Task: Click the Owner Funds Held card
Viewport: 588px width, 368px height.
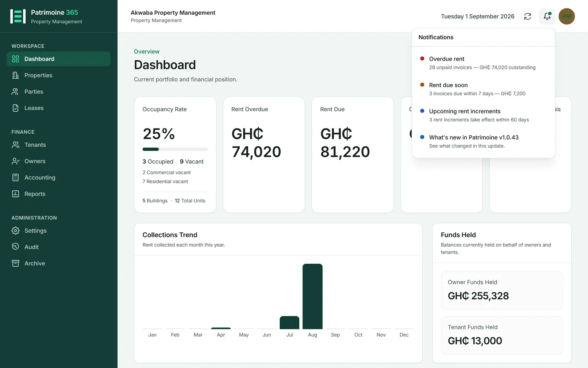Action: coord(502,290)
